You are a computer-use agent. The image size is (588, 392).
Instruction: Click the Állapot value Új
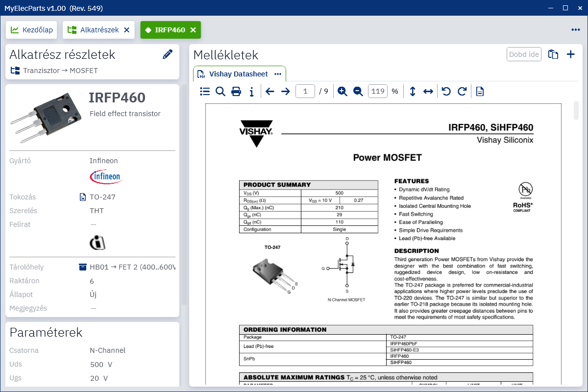click(x=93, y=294)
